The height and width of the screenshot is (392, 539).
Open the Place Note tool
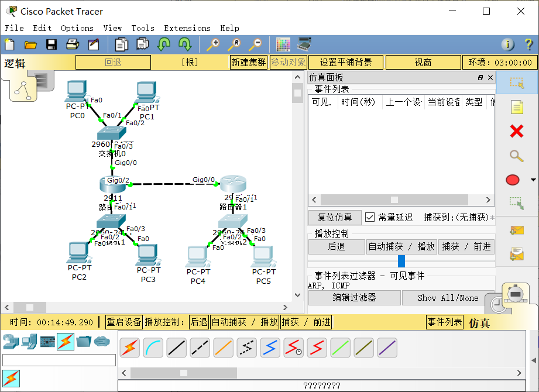tap(516, 107)
